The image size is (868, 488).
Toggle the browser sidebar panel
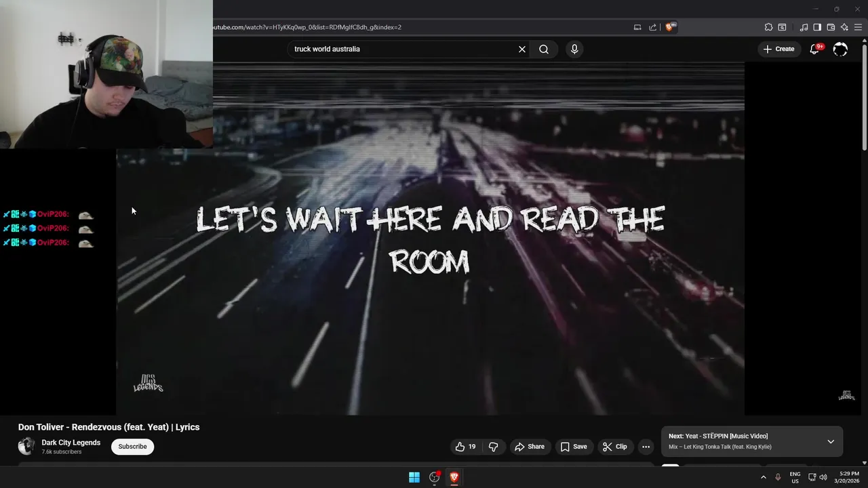click(x=817, y=27)
